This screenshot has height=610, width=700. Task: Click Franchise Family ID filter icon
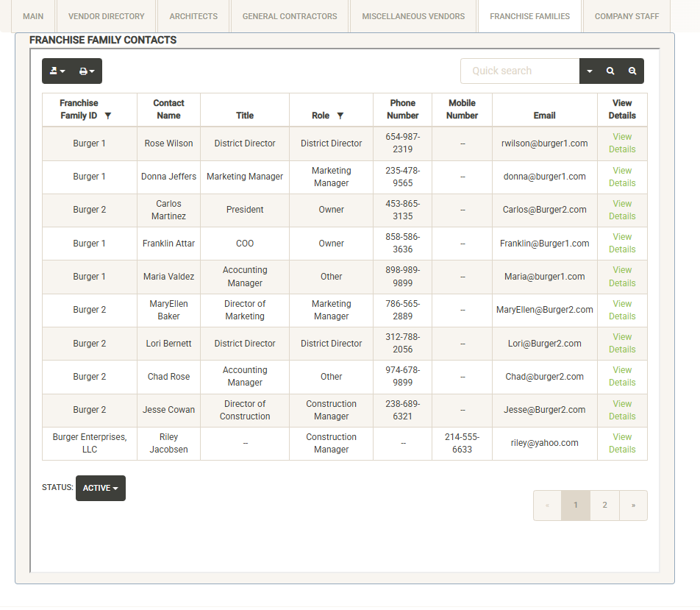(x=108, y=116)
